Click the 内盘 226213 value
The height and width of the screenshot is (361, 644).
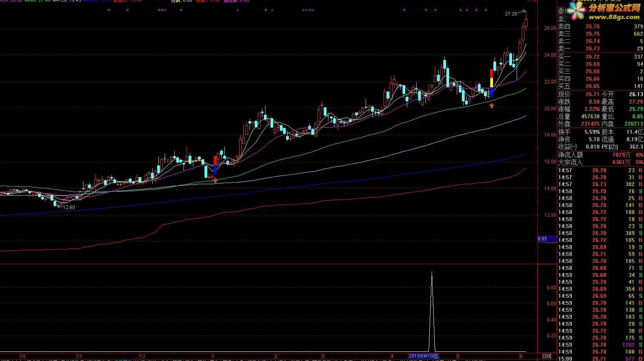click(x=634, y=124)
